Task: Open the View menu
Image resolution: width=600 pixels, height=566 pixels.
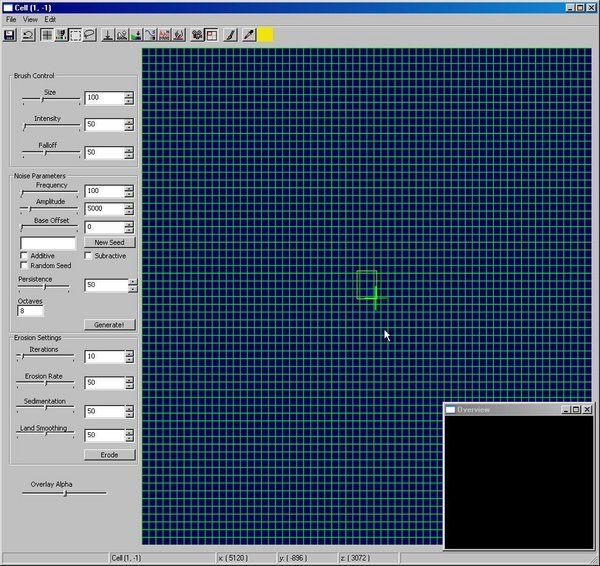Action: 30,20
